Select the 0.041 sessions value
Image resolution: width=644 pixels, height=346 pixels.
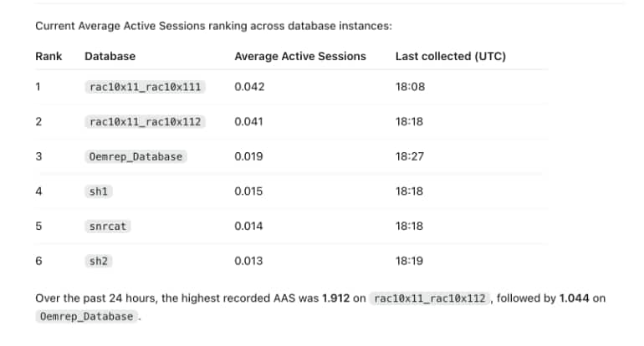click(248, 121)
